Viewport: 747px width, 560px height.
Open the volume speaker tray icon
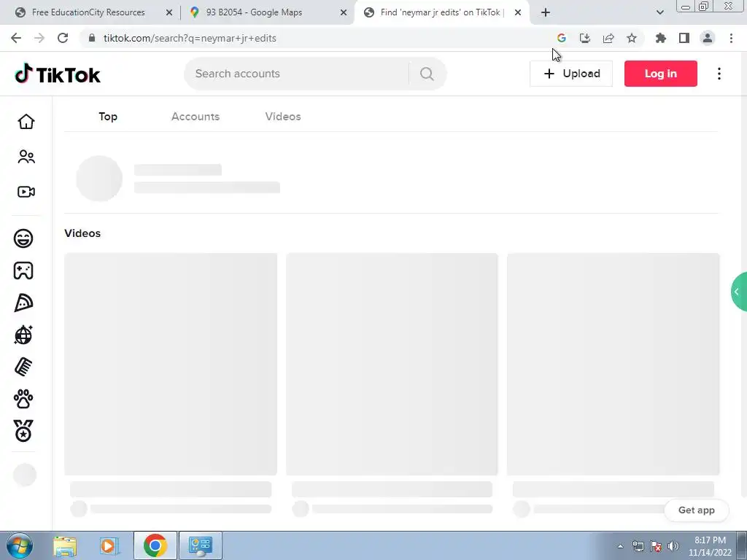673,546
